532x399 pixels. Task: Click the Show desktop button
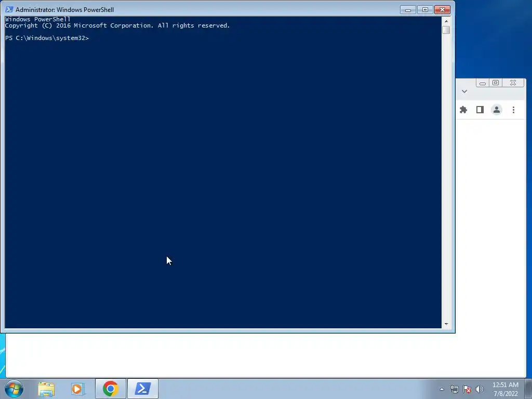point(528,389)
